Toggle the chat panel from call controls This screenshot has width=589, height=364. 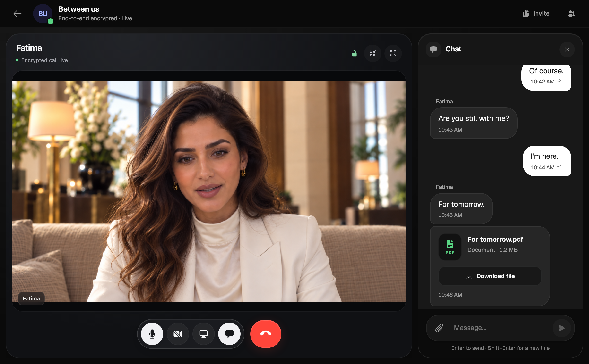click(x=229, y=334)
